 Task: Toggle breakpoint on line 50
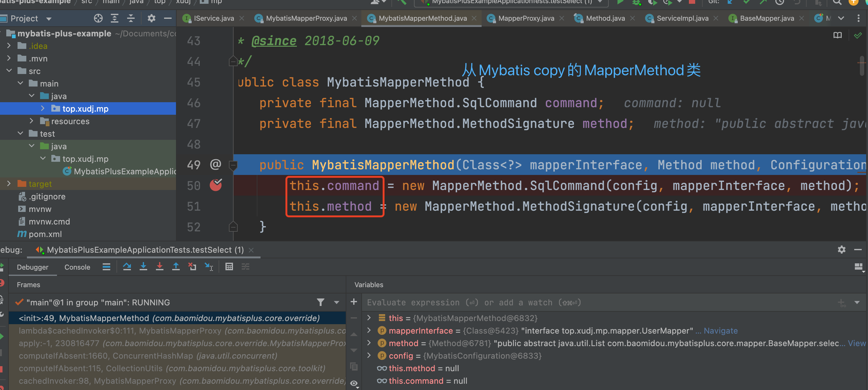tap(216, 185)
